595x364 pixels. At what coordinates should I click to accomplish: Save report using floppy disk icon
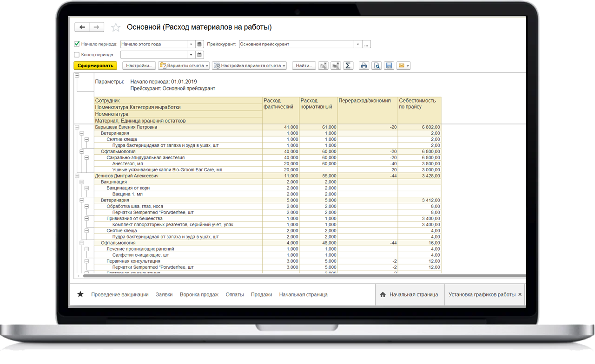(389, 66)
